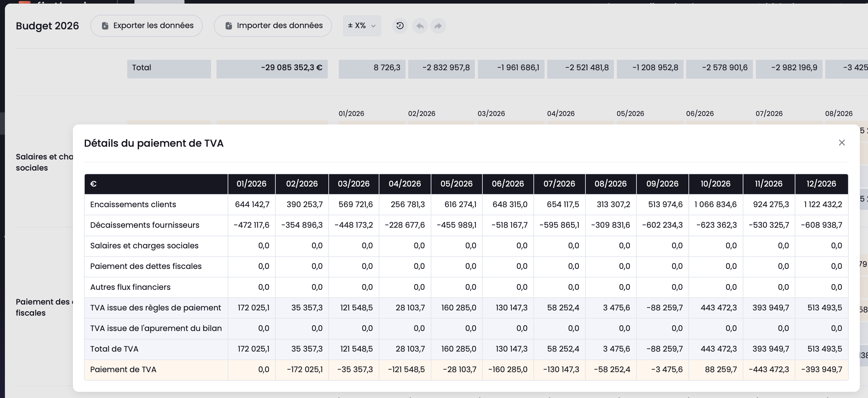Click the Paiement de TVA row label

123,370
